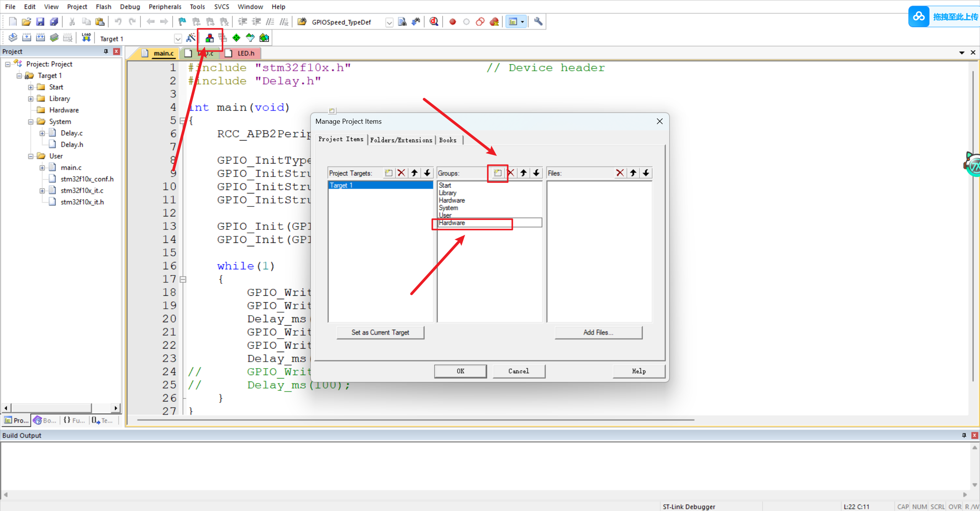Screen dimensions: 980x511
Task: Toggle the Project panel pin
Action: pos(106,51)
